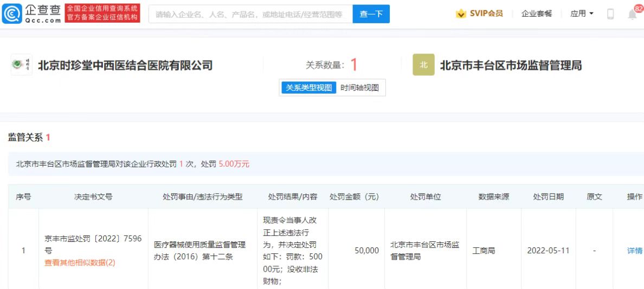Click the 北 avatar of 丰台区市场监督管理局
Screen dimensions: 644x289
[423, 65]
